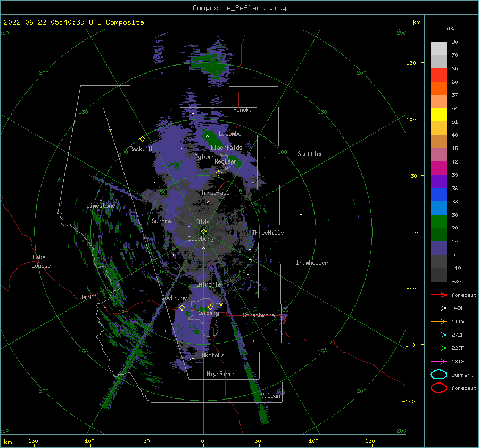Select the light grey 70-80 dBZ swatch

pos(439,48)
